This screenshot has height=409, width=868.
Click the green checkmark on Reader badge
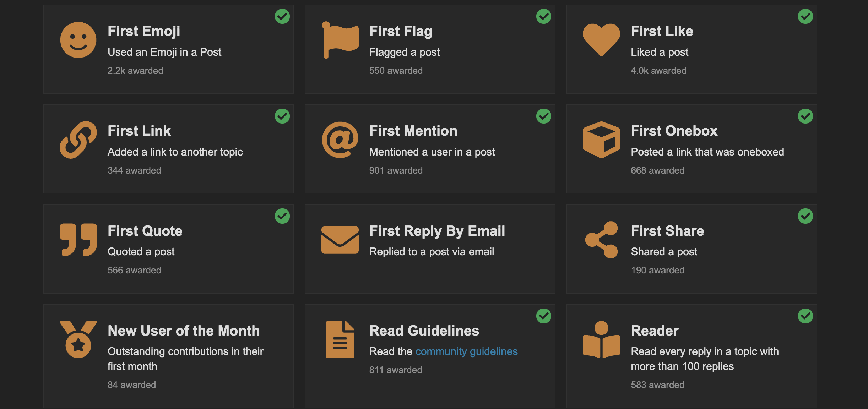805,316
